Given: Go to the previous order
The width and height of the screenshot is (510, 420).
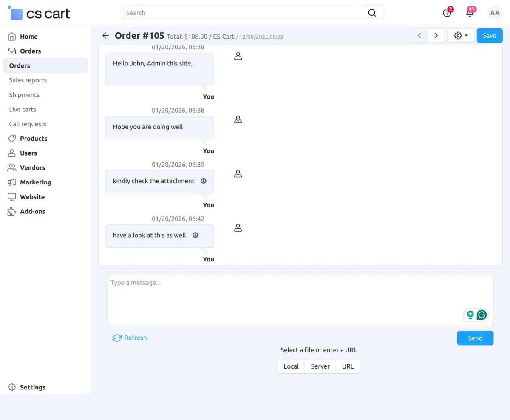Looking at the screenshot, I should pos(419,36).
